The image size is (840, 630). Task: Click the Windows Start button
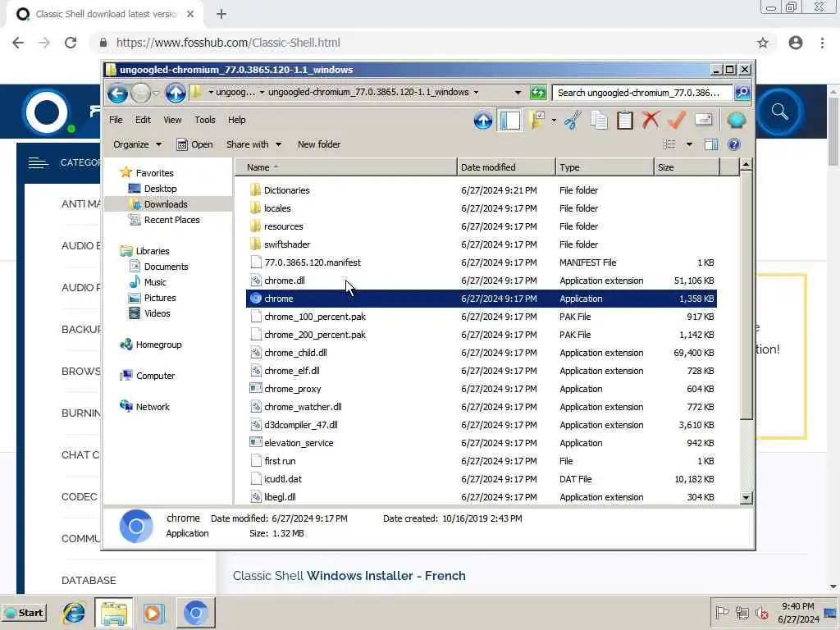(24, 613)
